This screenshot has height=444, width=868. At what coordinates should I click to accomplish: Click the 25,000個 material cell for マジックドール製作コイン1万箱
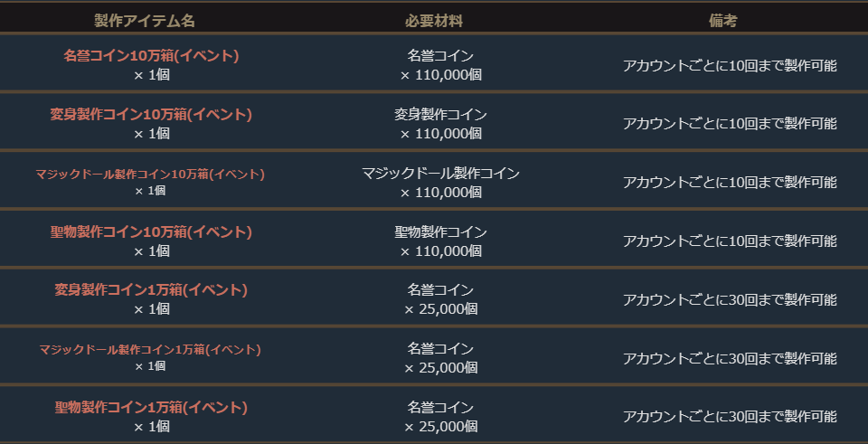coord(440,368)
